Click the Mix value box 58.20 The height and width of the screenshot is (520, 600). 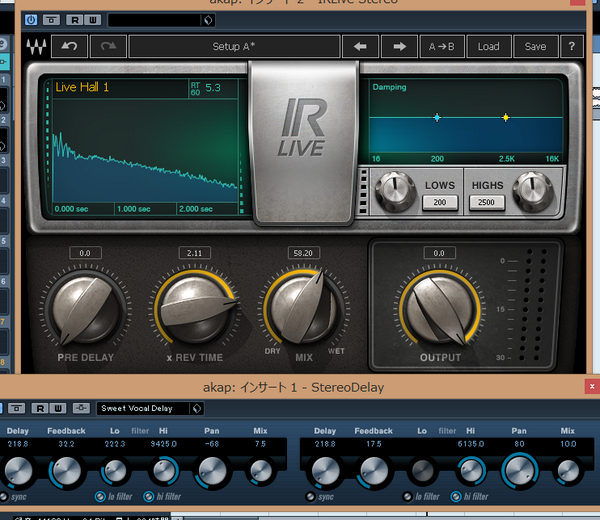pyautogui.click(x=303, y=253)
